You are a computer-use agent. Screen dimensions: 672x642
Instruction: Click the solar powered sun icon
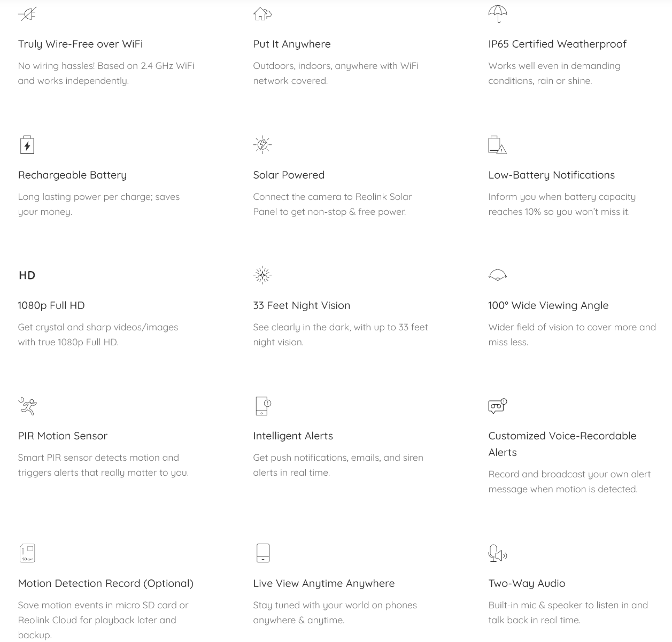[x=262, y=144]
